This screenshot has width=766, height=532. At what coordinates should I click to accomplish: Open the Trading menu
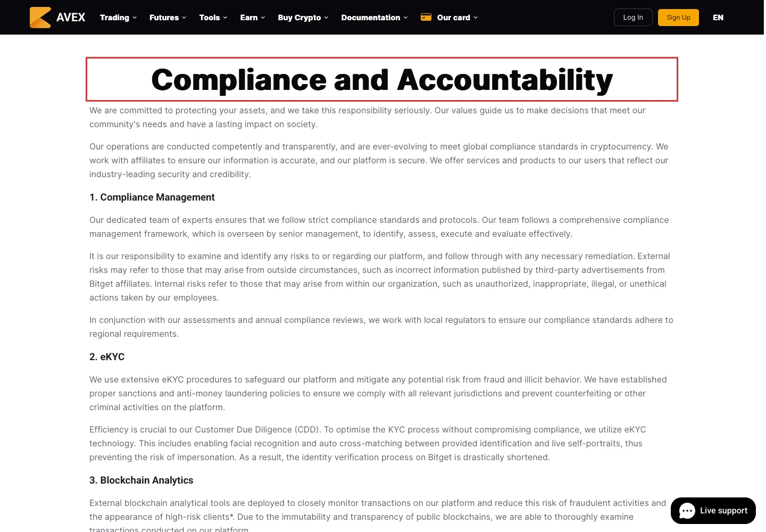pyautogui.click(x=118, y=18)
